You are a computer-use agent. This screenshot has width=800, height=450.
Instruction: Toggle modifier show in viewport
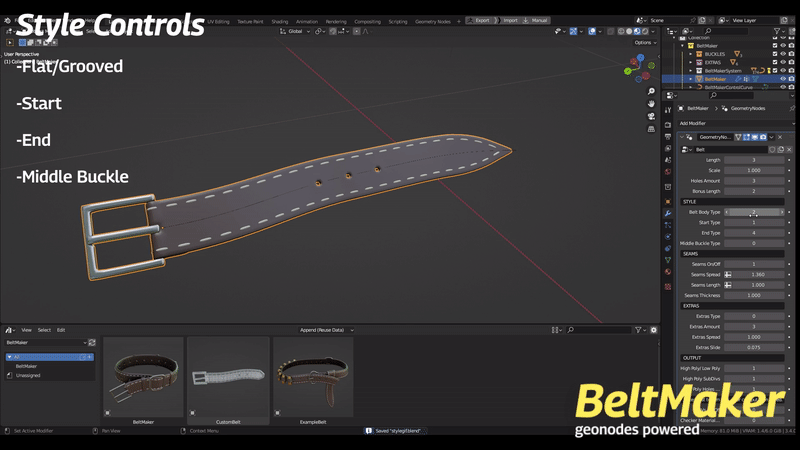(x=755, y=137)
